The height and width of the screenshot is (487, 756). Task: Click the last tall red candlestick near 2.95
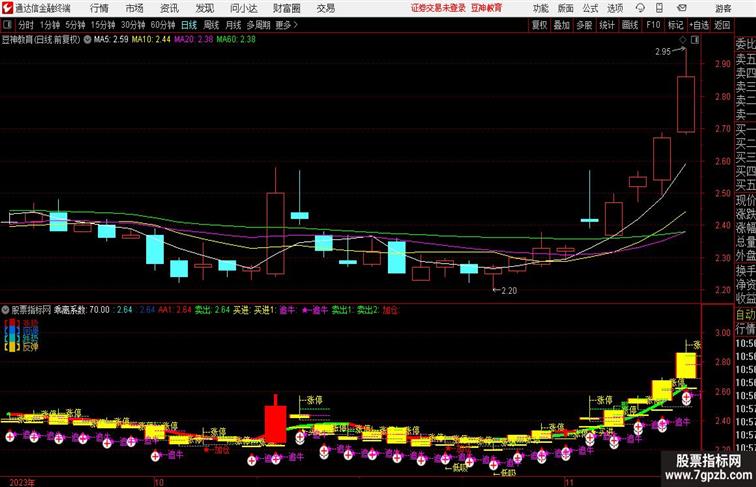686,104
